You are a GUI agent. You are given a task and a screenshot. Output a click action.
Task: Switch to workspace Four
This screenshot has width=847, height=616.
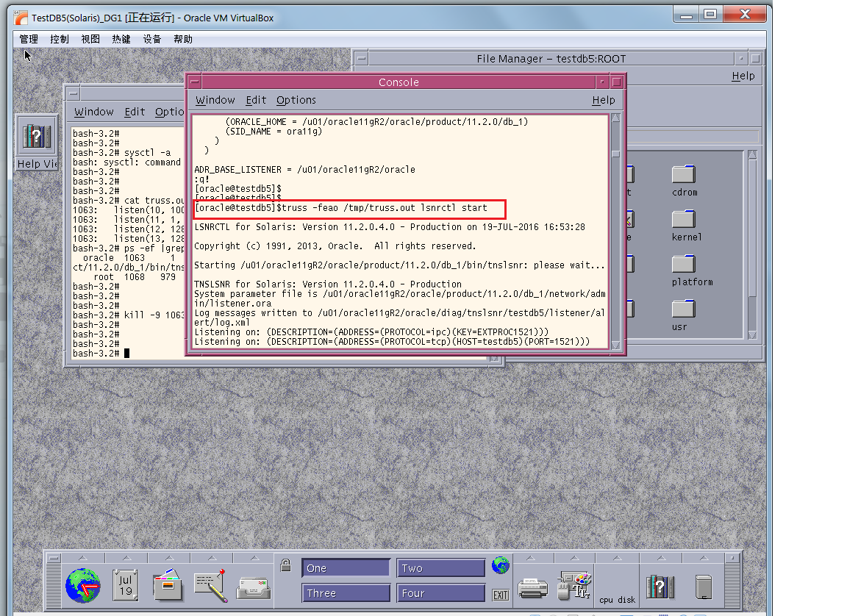click(441, 592)
